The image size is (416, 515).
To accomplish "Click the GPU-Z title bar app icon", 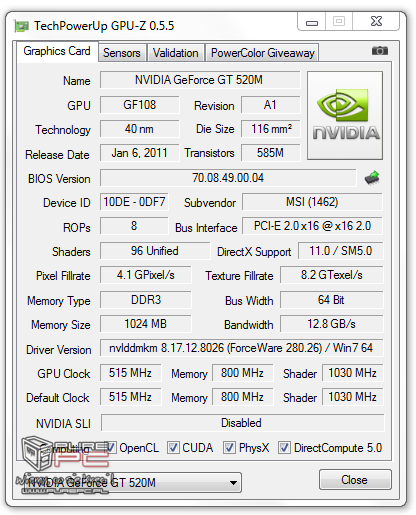I will [x=22, y=26].
